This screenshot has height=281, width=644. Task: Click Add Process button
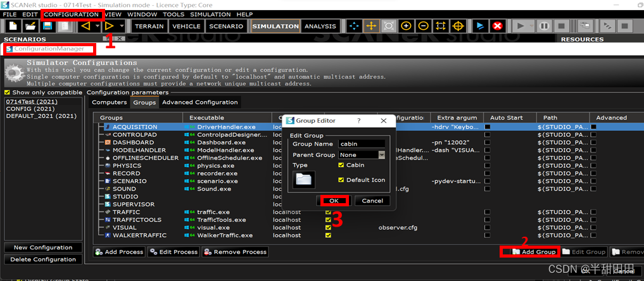tap(119, 252)
